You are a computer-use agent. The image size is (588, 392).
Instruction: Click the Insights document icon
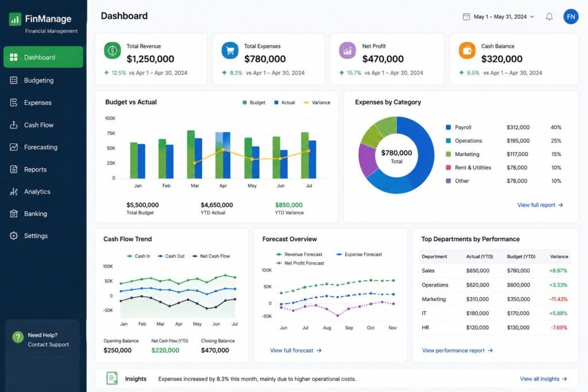point(112,378)
